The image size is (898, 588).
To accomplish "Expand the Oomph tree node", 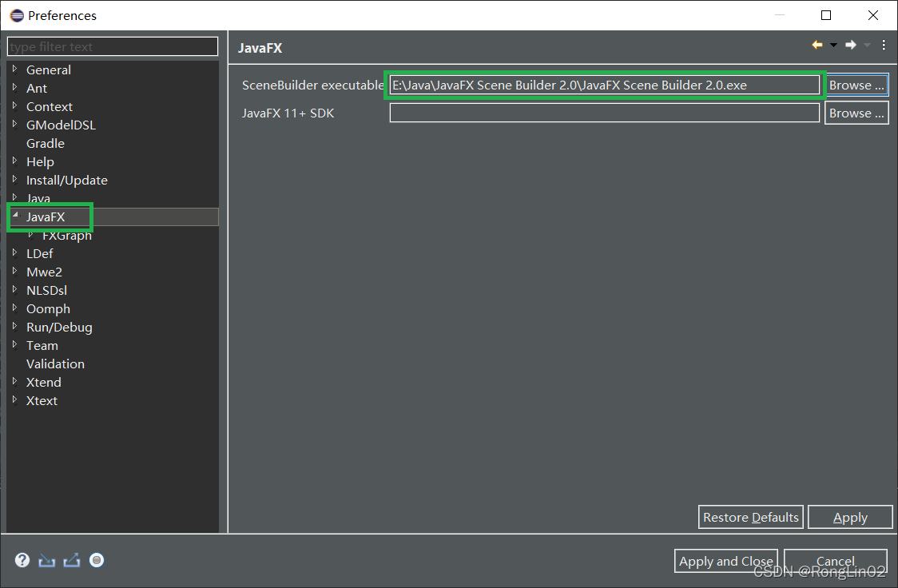I will tap(15, 308).
